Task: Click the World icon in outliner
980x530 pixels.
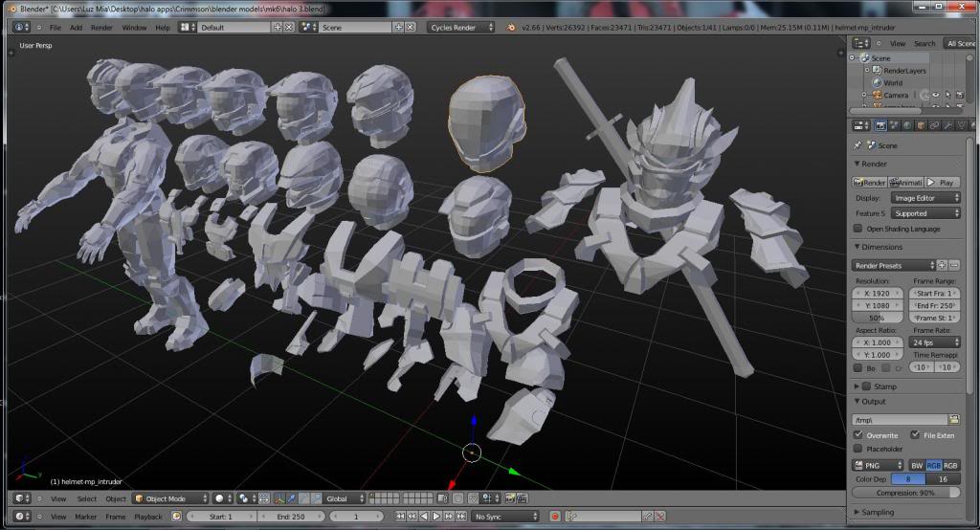Action: click(876, 82)
